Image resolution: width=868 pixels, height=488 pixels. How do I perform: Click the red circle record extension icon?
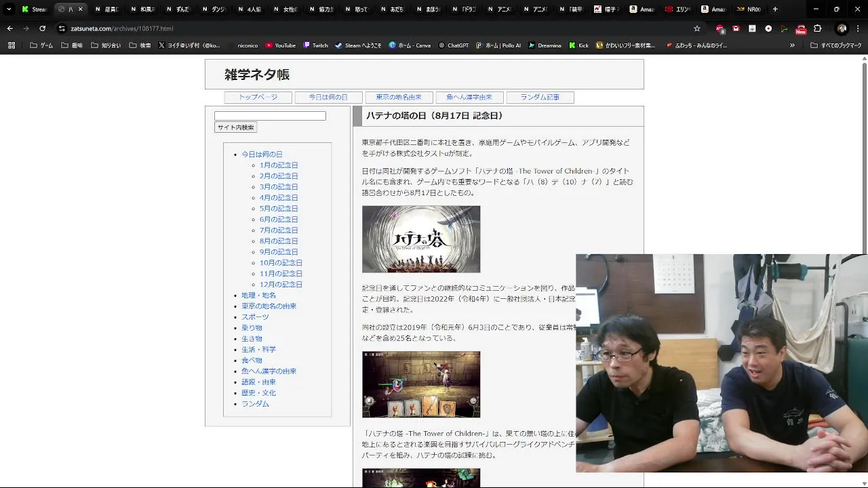[768, 28]
